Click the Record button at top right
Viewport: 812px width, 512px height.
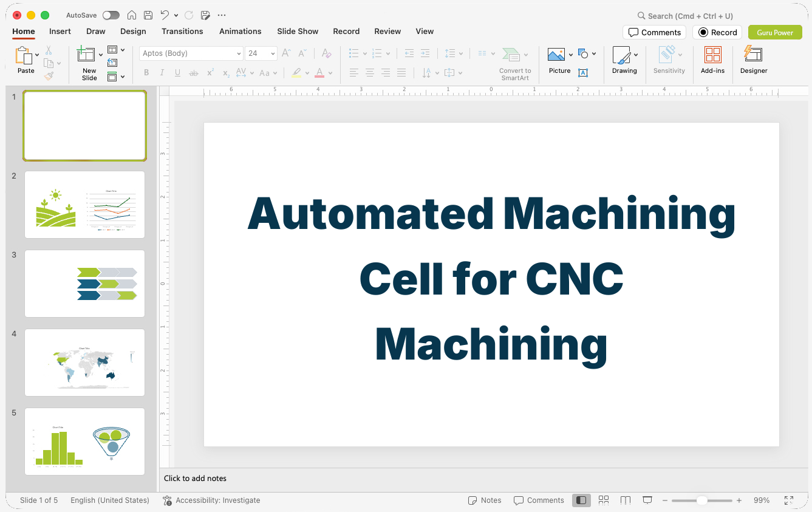717,33
